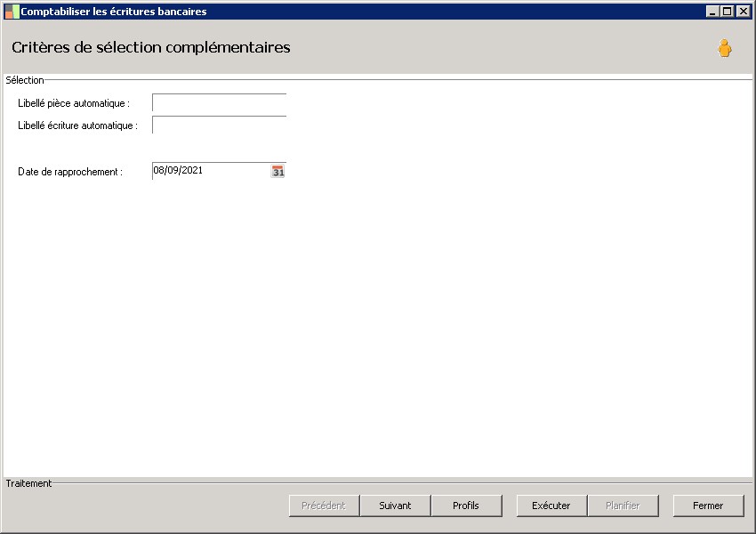Close the window with the X button
Viewport: 756px width, 534px height.
[743, 12]
